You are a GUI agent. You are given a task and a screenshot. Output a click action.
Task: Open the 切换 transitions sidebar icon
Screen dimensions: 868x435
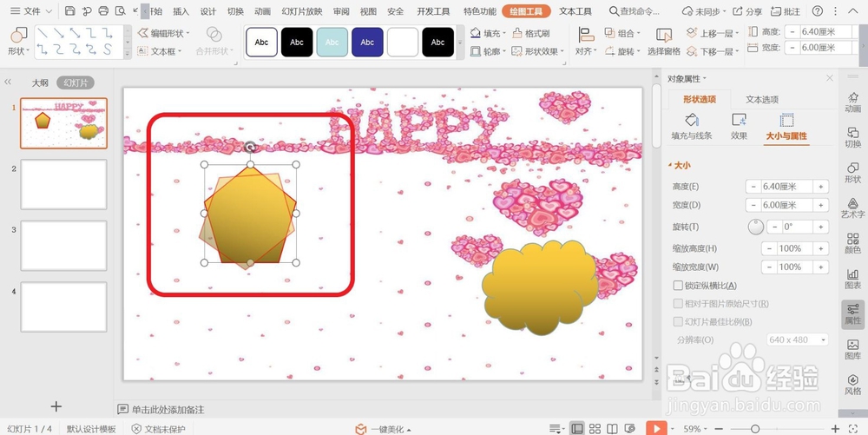point(853,137)
